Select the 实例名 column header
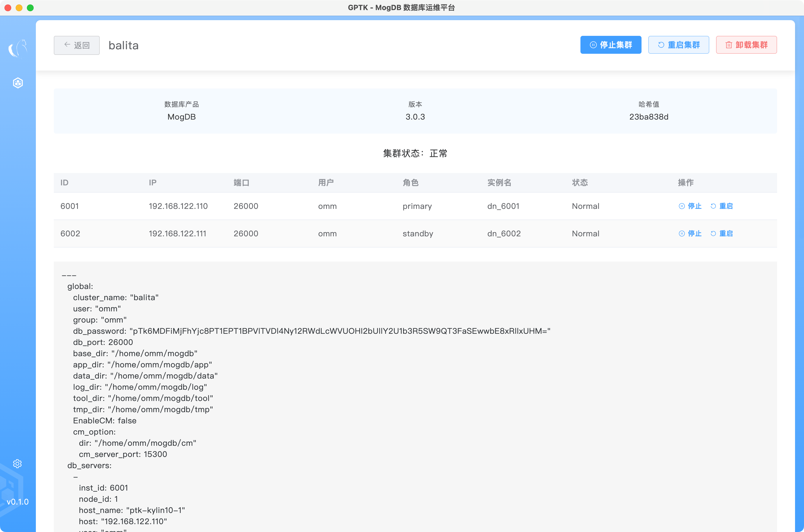 [x=499, y=183]
